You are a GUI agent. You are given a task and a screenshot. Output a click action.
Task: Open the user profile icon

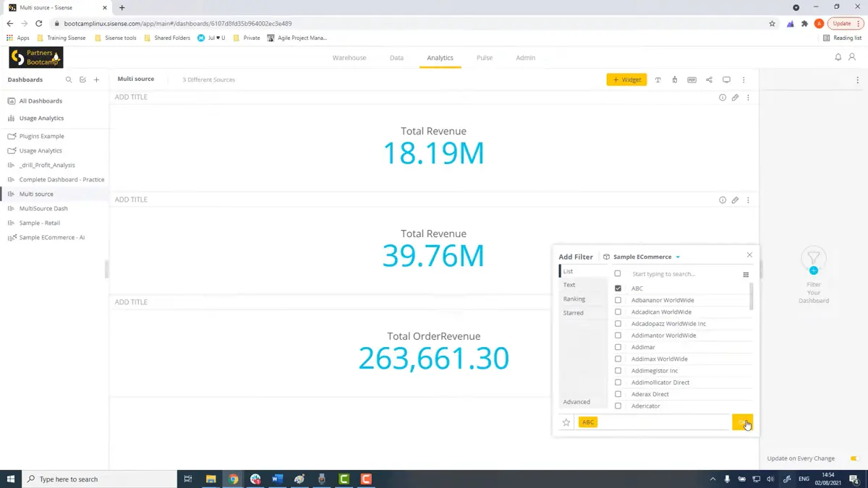click(852, 57)
